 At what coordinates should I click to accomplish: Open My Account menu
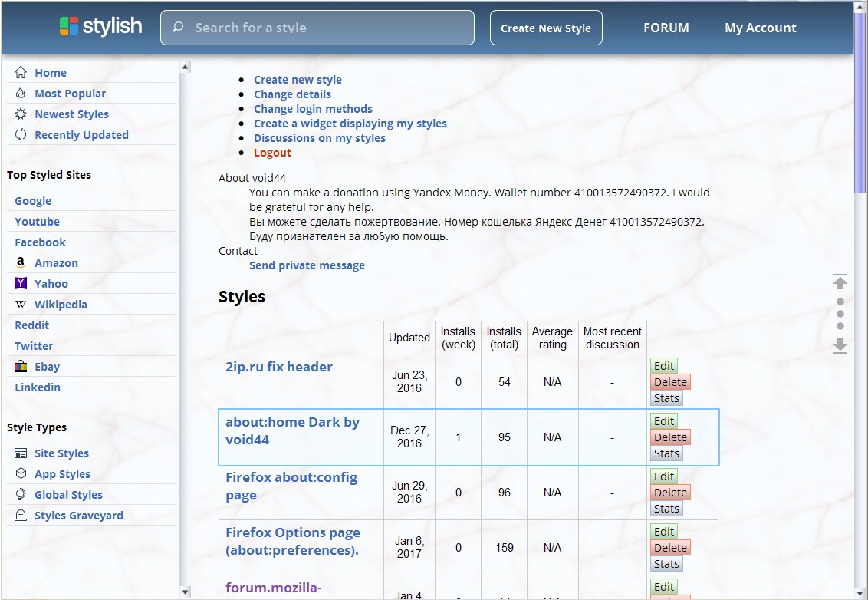(760, 28)
